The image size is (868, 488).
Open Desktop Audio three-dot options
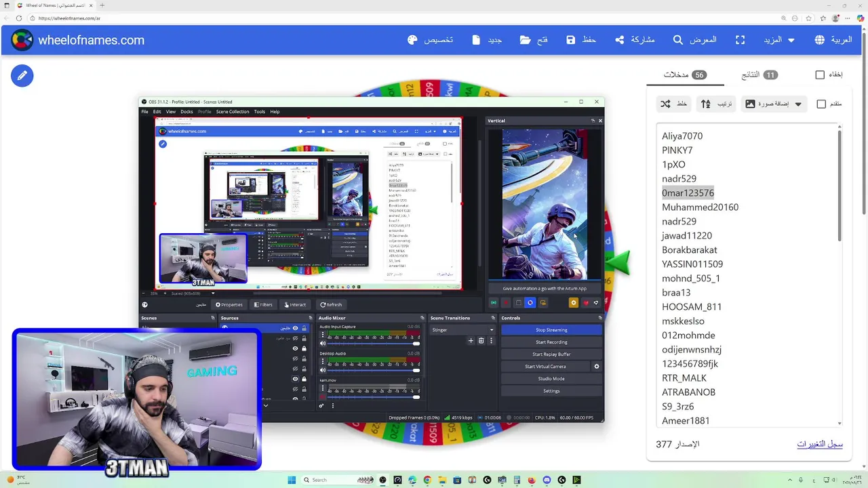click(x=322, y=361)
